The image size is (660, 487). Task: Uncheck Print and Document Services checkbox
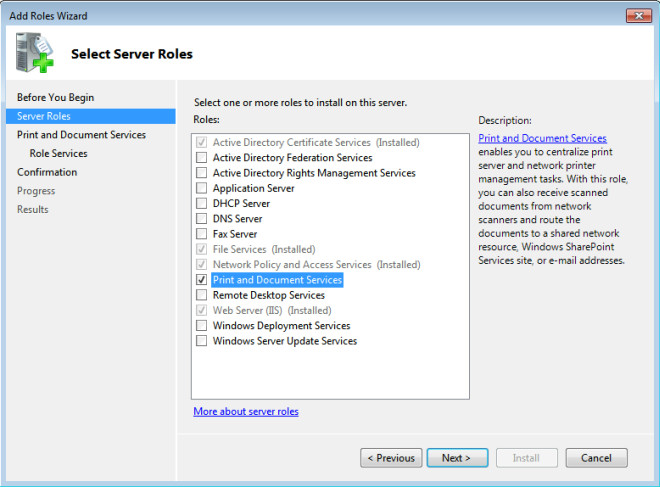tap(202, 279)
